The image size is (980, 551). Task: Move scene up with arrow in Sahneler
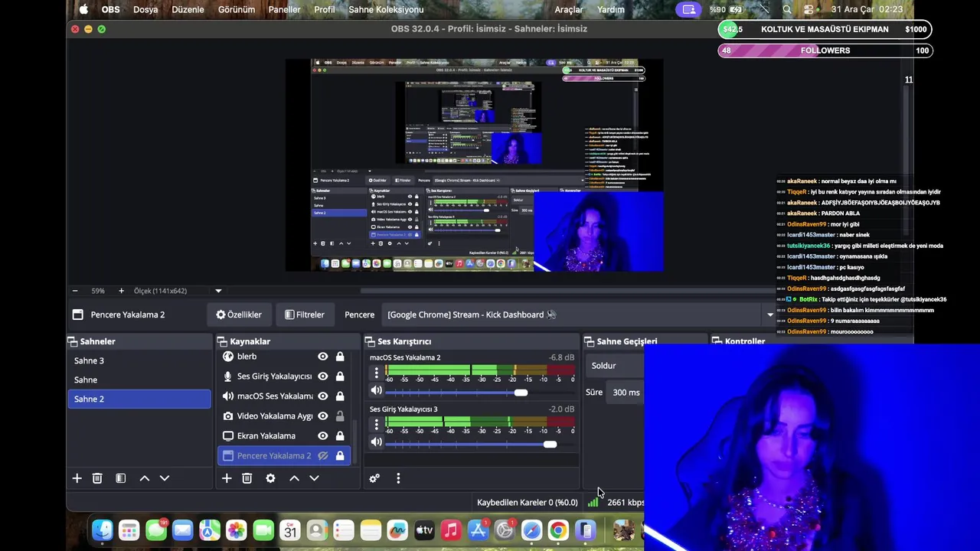point(144,478)
